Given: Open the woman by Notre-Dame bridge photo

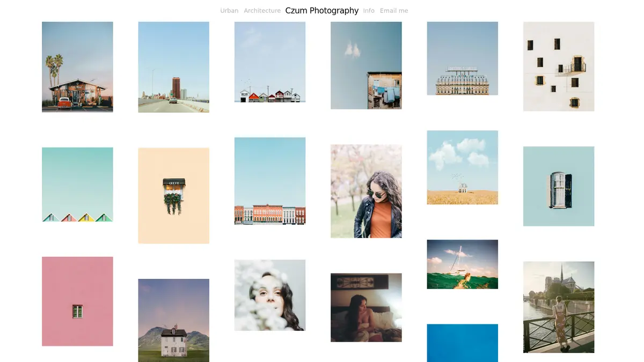Looking at the screenshot, I should coord(558,307).
